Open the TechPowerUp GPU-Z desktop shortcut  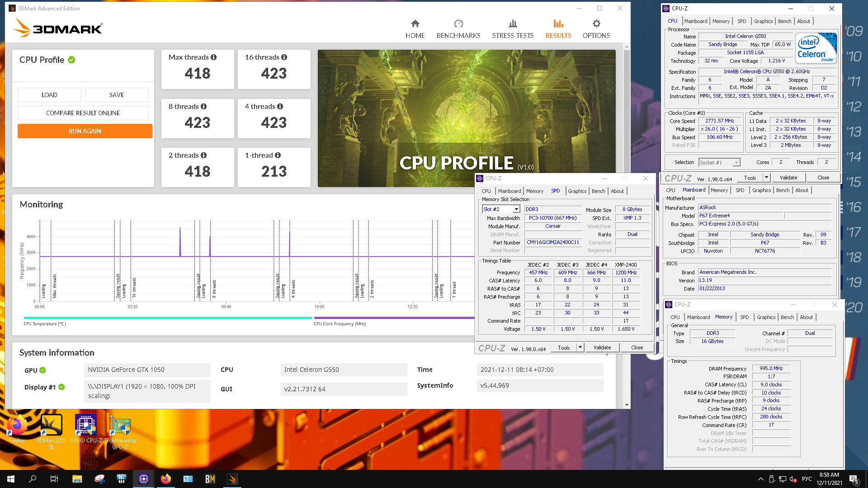(x=120, y=432)
